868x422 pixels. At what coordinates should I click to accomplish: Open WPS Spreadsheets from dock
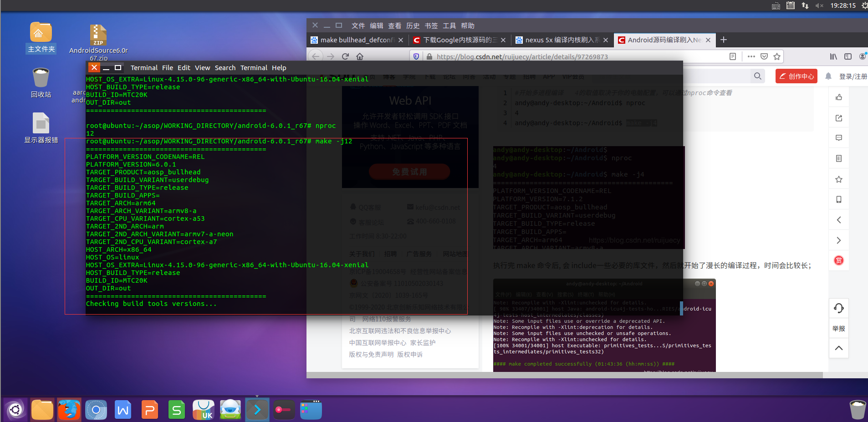pos(177,410)
